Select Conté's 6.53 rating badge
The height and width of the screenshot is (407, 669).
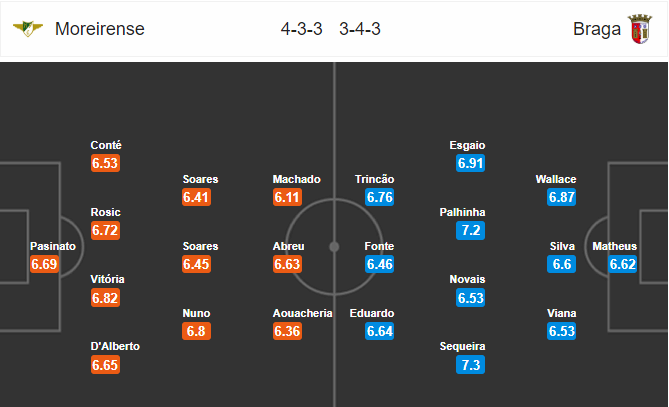pos(105,163)
